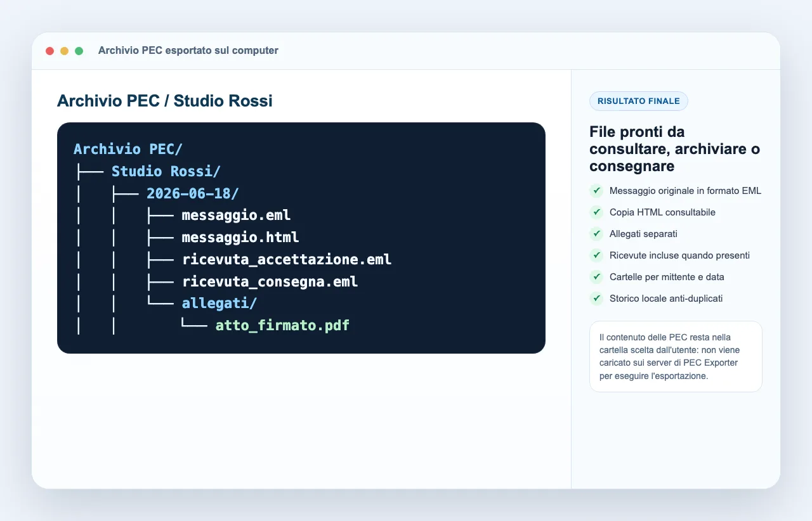Click checkmark icon beside 'Allegati separati'
The height and width of the screenshot is (521, 812).
[596, 234]
